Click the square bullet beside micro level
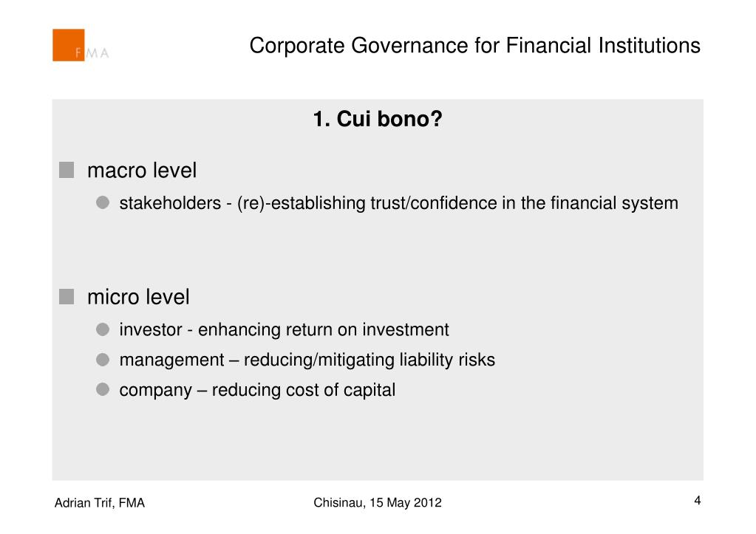 coord(67,296)
